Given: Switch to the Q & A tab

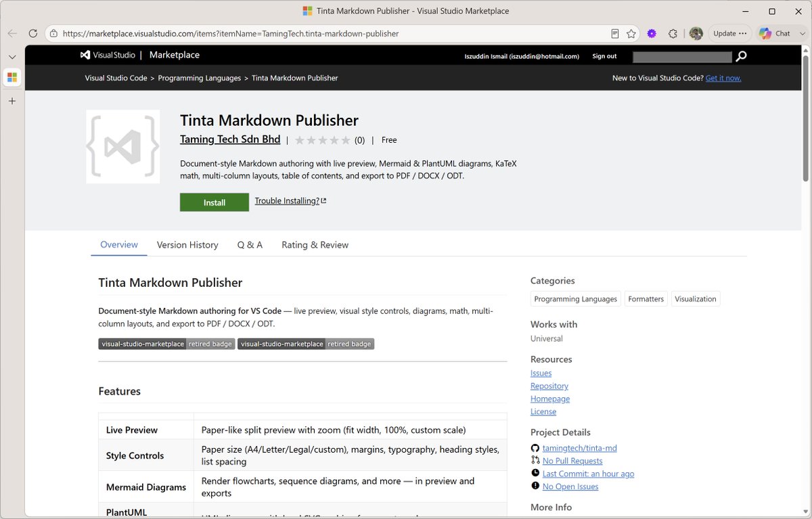Looking at the screenshot, I should (250, 245).
